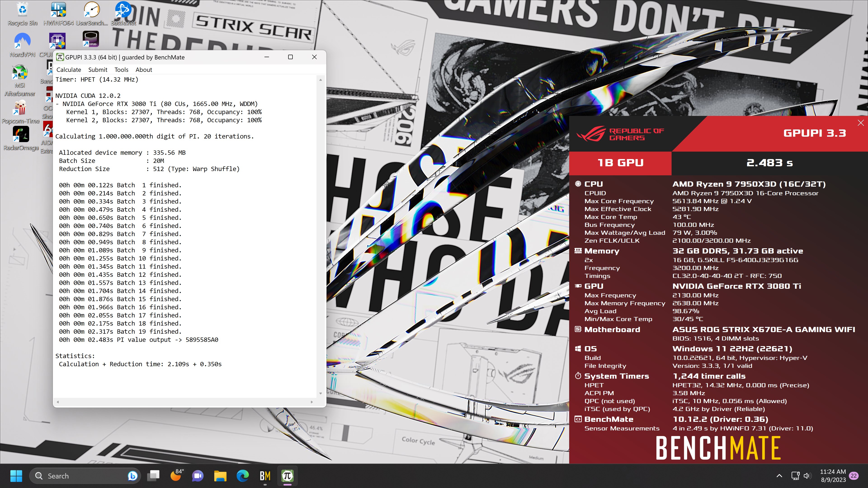The image size is (868, 488).
Task: Click the CPU section chip icon
Action: [x=578, y=184]
